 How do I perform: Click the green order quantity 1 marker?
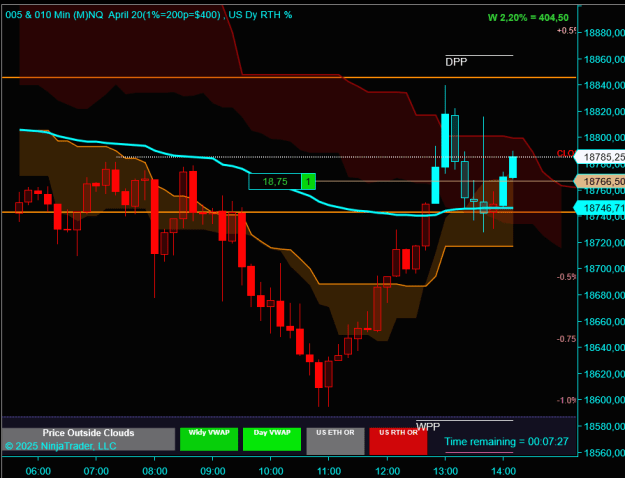[x=309, y=182]
